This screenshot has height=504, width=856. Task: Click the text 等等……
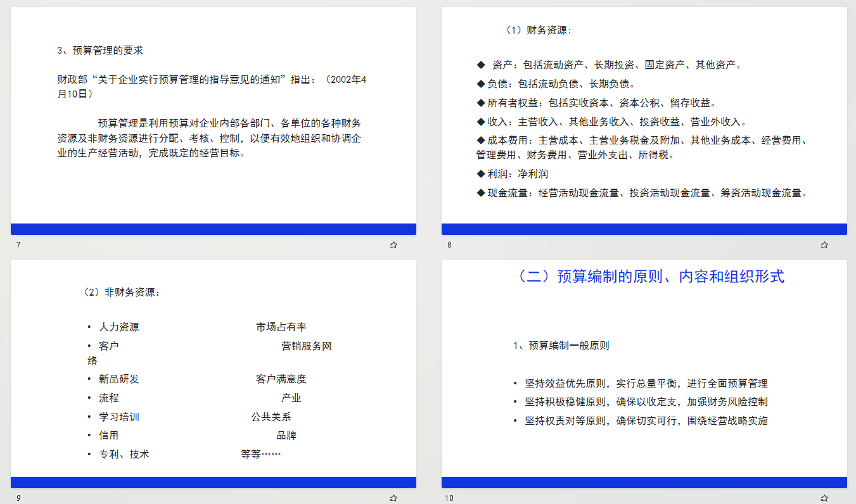[260, 454]
